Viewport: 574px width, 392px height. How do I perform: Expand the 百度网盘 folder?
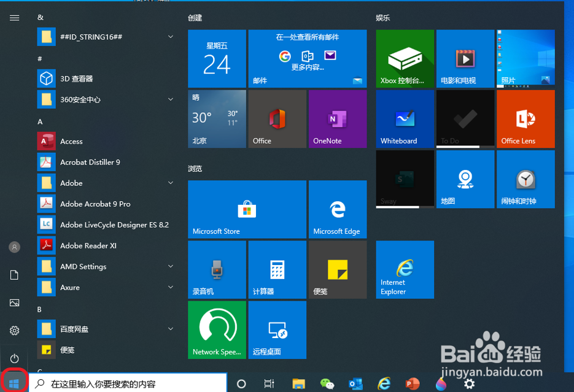pos(106,329)
